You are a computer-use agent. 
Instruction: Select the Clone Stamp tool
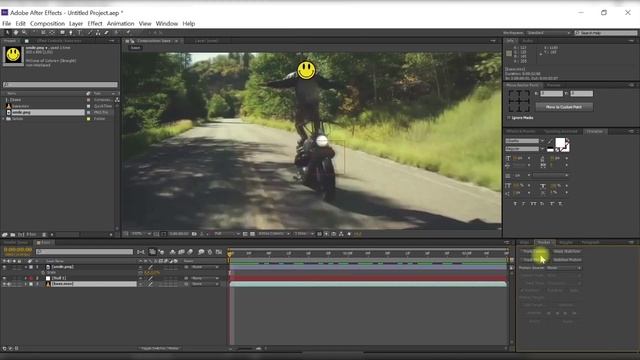click(x=98, y=33)
